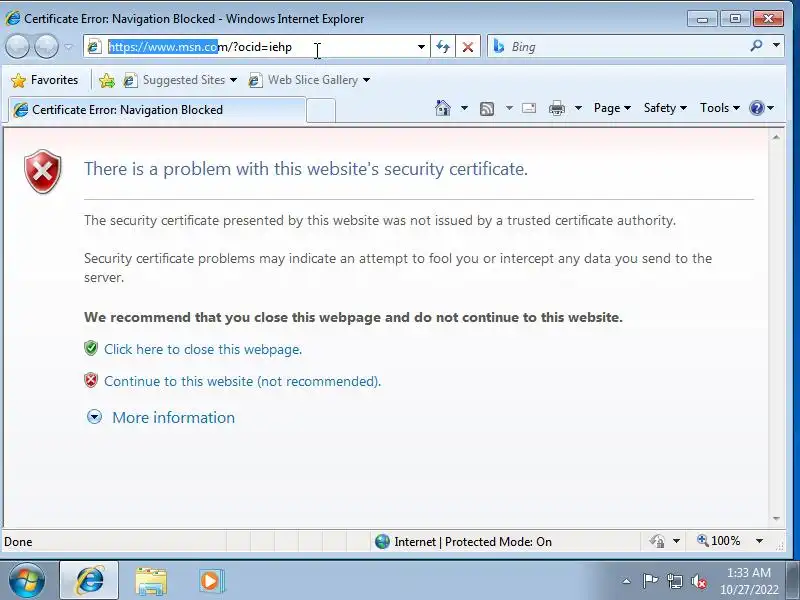Click the network tray icon
The height and width of the screenshot is (600, 800).
674,581
